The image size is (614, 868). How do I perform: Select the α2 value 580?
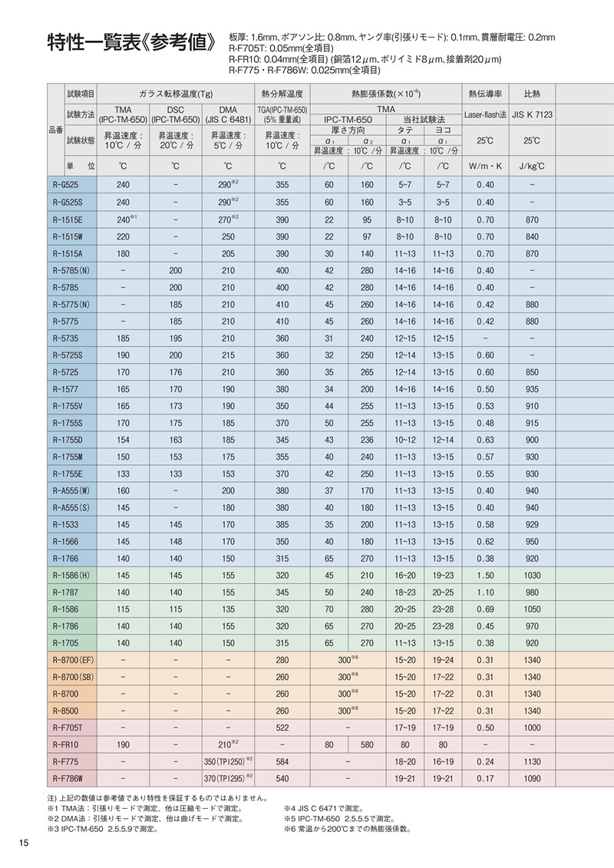coord(367,744)
